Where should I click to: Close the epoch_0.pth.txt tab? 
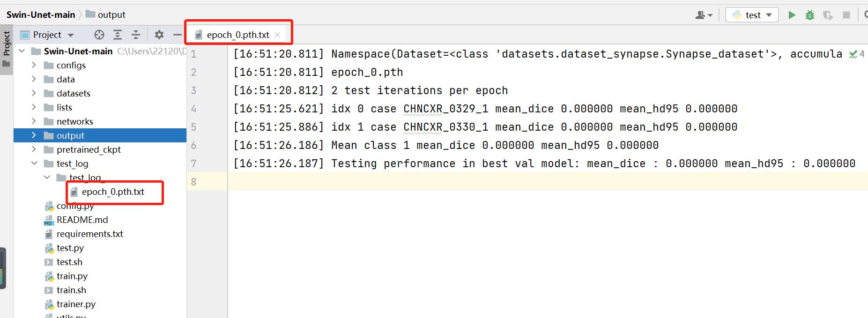tap(277, 35)
